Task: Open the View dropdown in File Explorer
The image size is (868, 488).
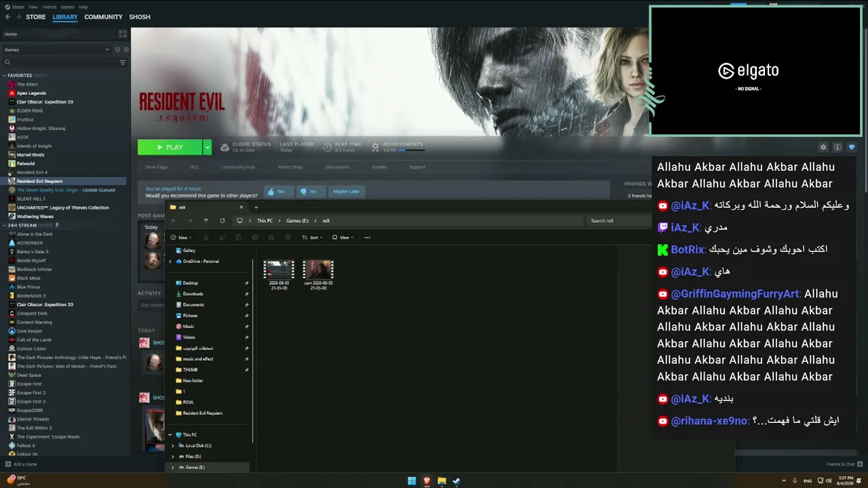Action: (x=343, y=238)
